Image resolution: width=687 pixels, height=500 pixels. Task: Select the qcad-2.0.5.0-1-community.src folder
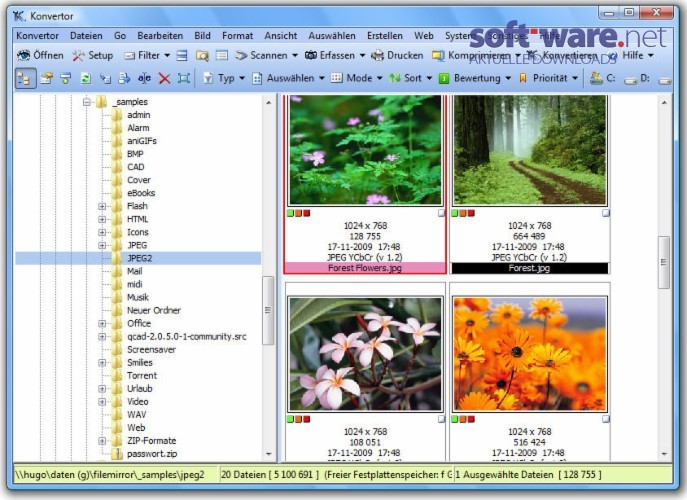click(187, 337)
